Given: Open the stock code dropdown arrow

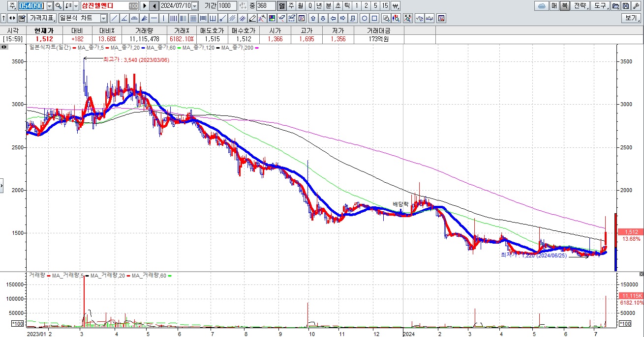Looking at the screenshot, I should click(x=50, y=6).
